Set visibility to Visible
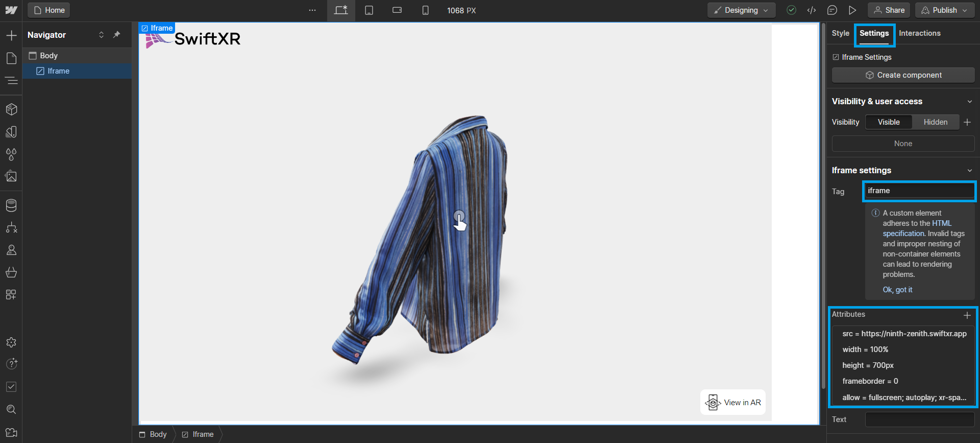 pyautogui.click(x=889, y=122)
